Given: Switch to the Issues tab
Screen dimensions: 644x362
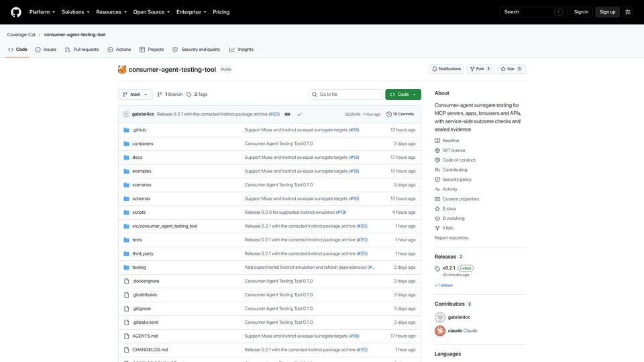Looking at the screenshot, I should [46, 49].
